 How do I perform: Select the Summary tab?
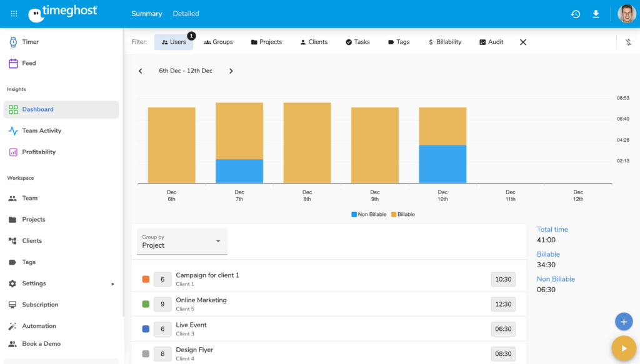tap(146, 14)
